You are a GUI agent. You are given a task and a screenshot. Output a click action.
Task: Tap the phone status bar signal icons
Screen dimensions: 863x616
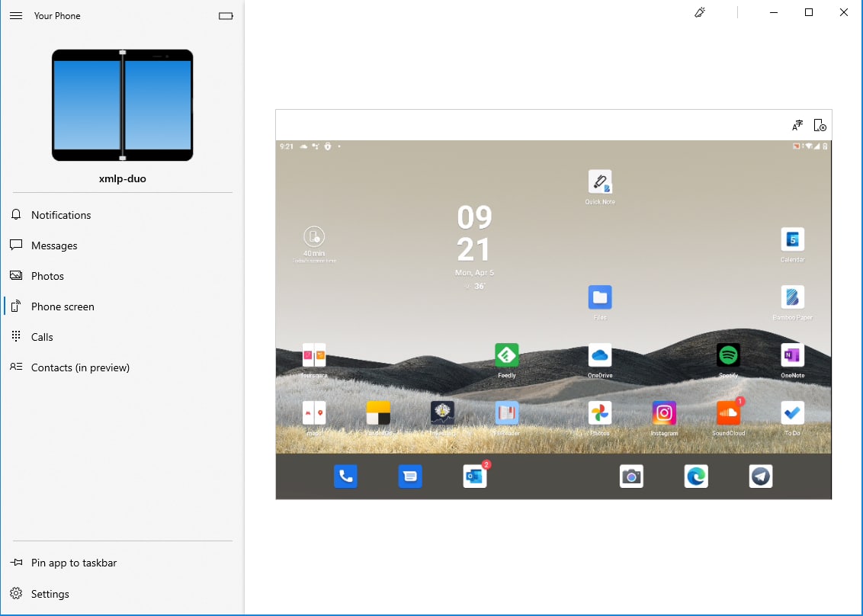pyautogui.click(x=810, y=146)
